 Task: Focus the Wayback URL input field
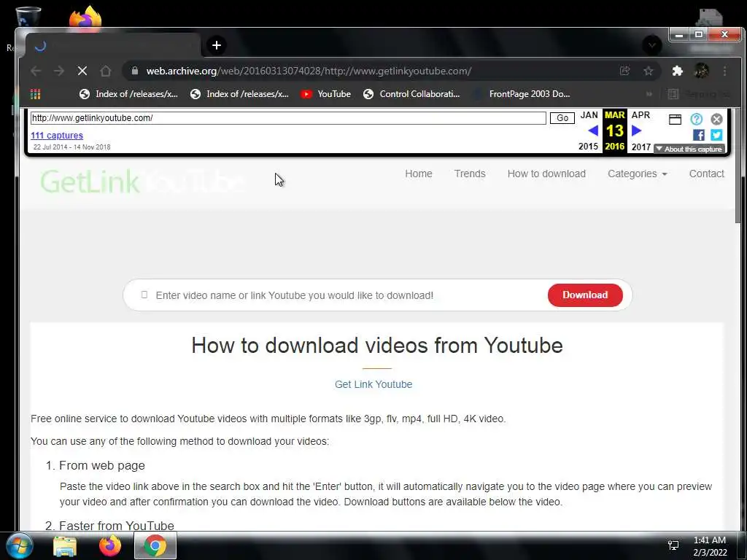point(288,118)
